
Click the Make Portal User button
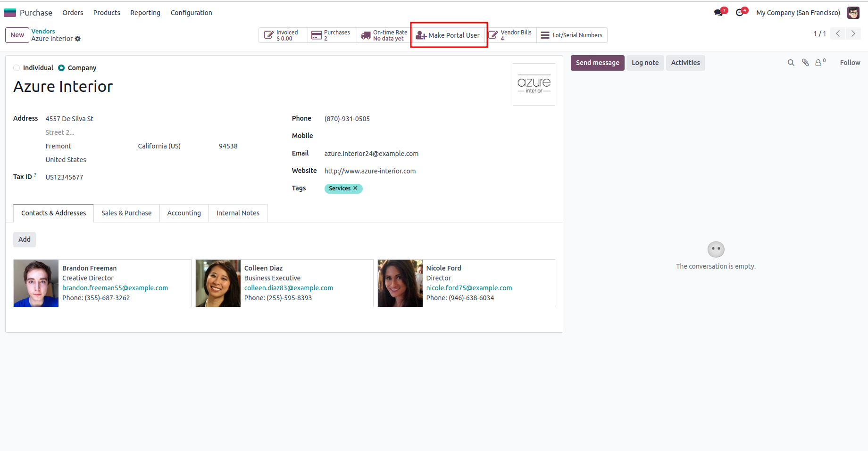click(448, 35)
